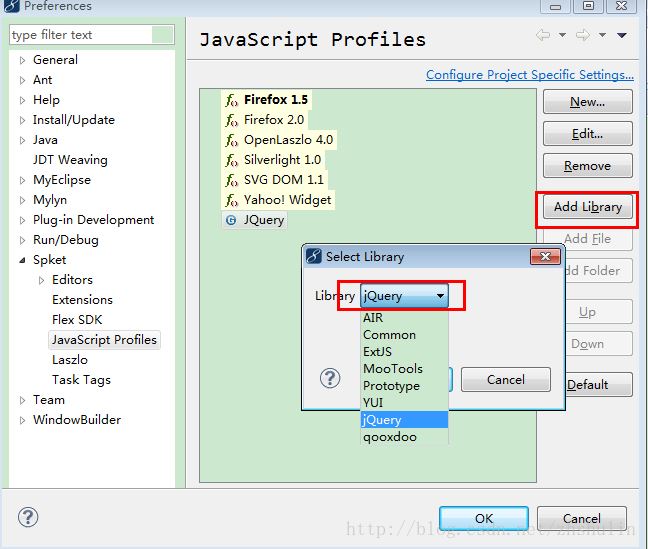Screen dimensions: 648x549
Task: Click the JQuery profile globe icon
Action: click(231, 220)
